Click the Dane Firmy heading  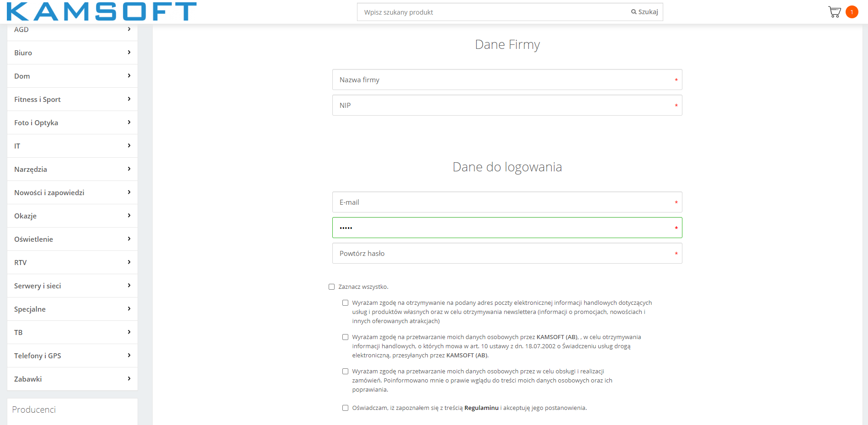click(x=507, y=45)
